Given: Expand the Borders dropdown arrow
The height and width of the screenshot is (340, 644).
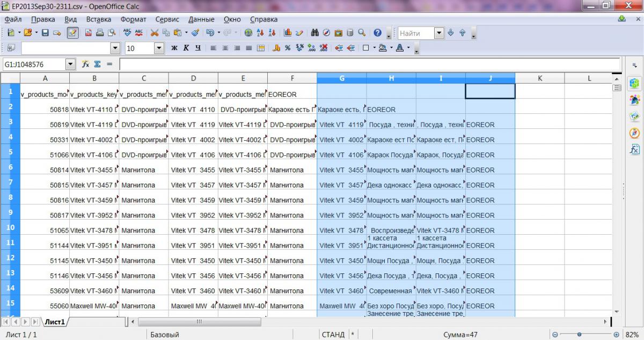Looking at the screenshot, I should [374, 48].
